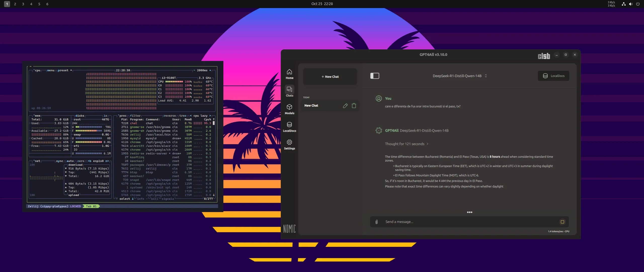The image size is (644, 272).
Task: Click the attach file paperclip icon
Action: point(377,222)
